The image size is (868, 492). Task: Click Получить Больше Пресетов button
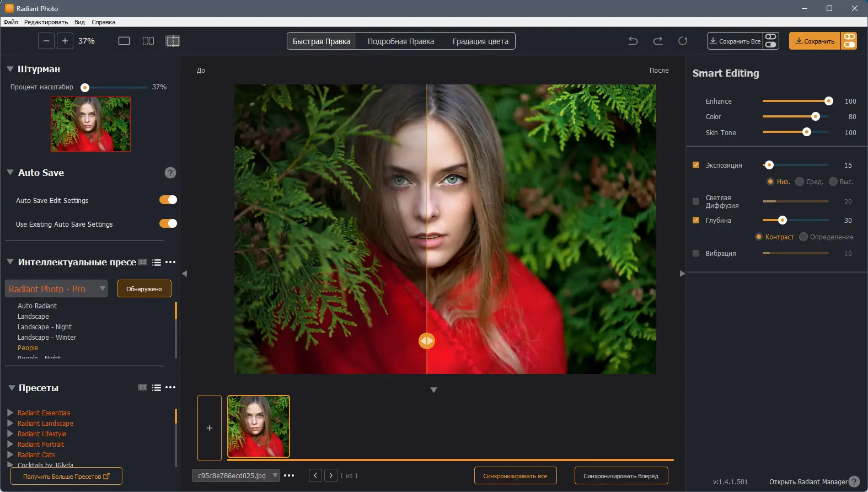(66, 476)
